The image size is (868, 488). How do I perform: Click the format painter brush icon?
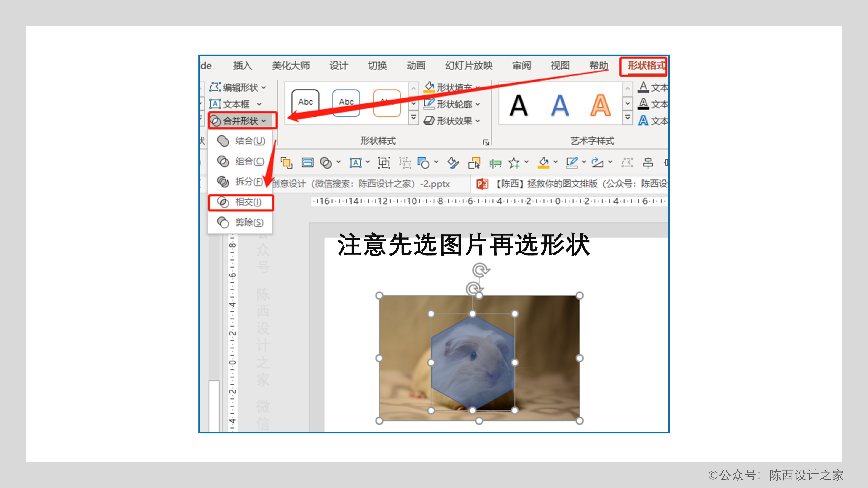(453, 163)
